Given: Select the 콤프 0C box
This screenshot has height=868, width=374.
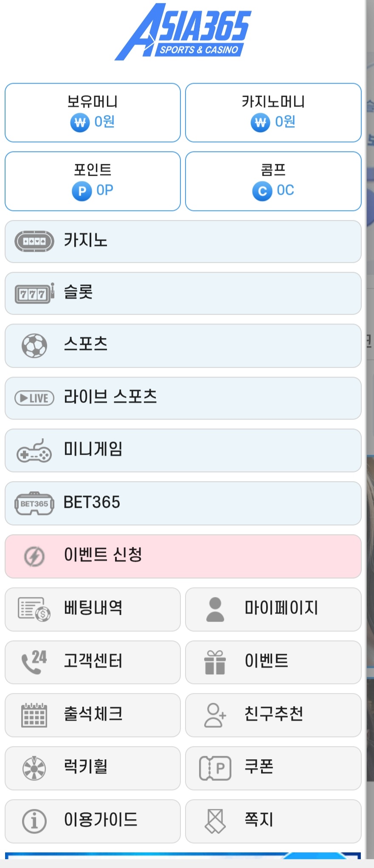Looking at the screenshot, I should pos(273,181).
